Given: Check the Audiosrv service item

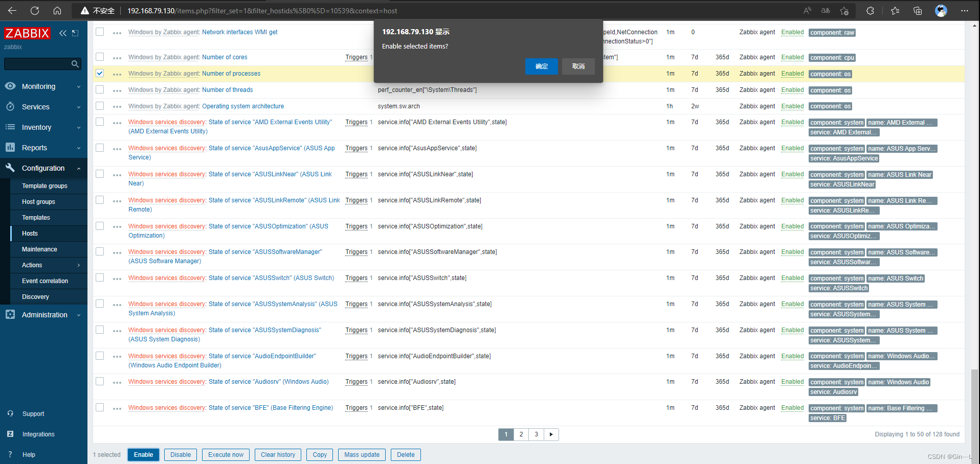Looking at the screenshot, I should click(100, 381).
